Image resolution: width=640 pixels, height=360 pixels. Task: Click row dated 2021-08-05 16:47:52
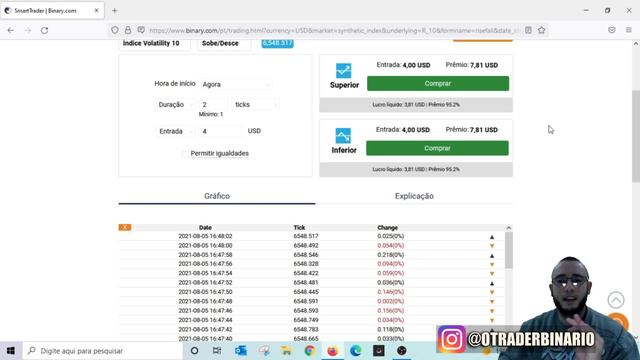pyautogui.click(x=311, y=282)
